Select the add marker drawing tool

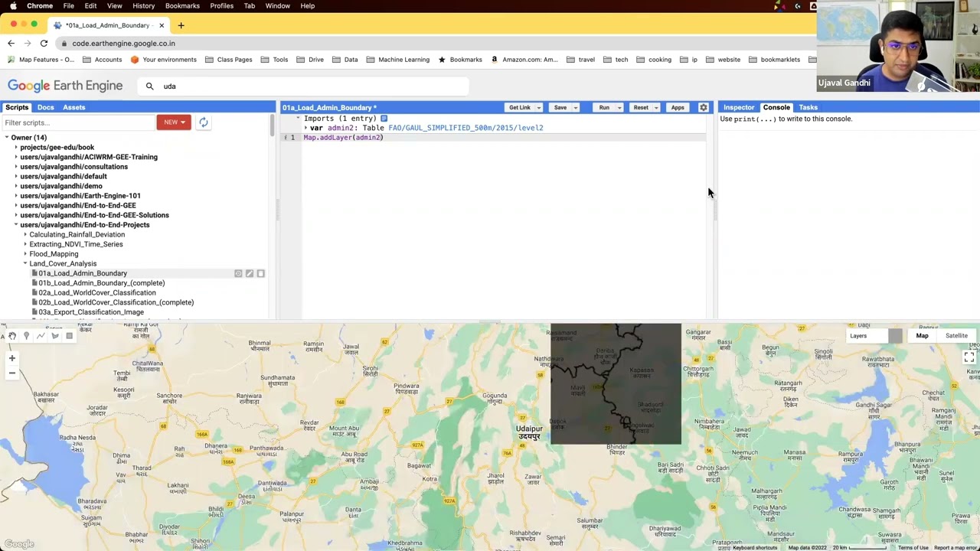26,336
